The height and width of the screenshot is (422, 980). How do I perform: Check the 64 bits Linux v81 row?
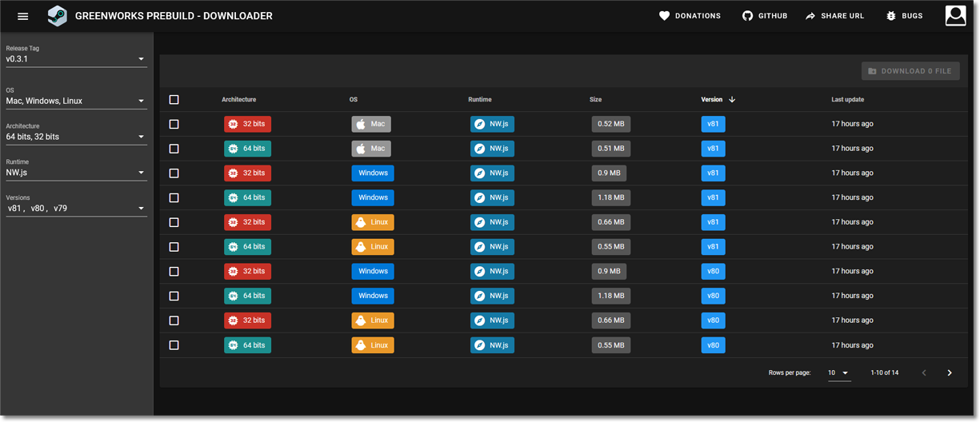[174, 247]
